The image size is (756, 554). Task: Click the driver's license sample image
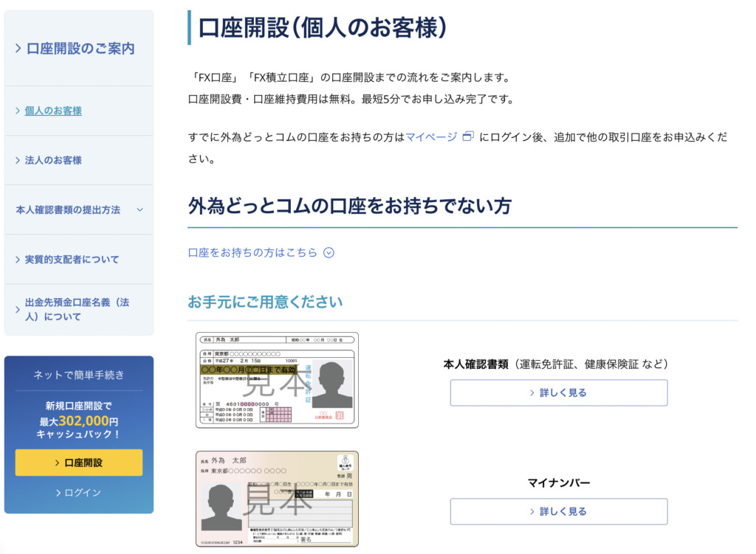click(x=278, y=380)
